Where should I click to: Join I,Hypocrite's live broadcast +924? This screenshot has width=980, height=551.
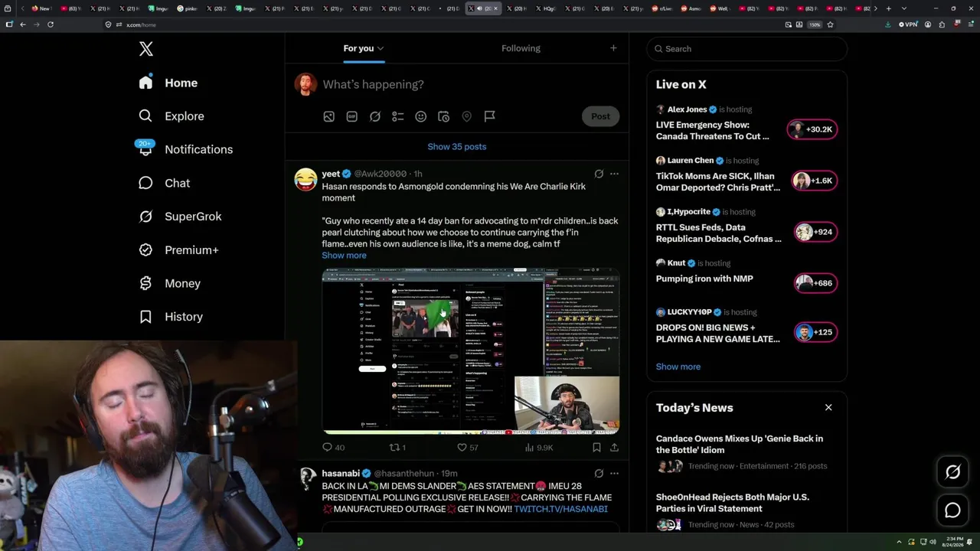point(815,232)
